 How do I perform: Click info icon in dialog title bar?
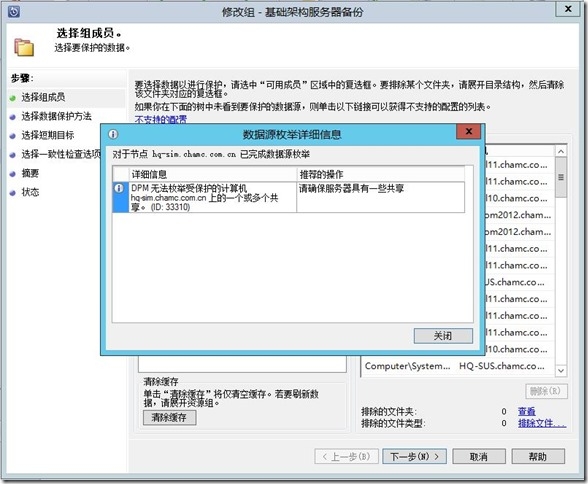(113, 134)
